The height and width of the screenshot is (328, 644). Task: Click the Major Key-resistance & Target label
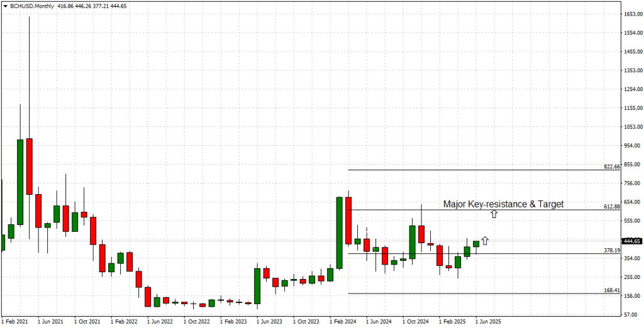coord(504,204)
